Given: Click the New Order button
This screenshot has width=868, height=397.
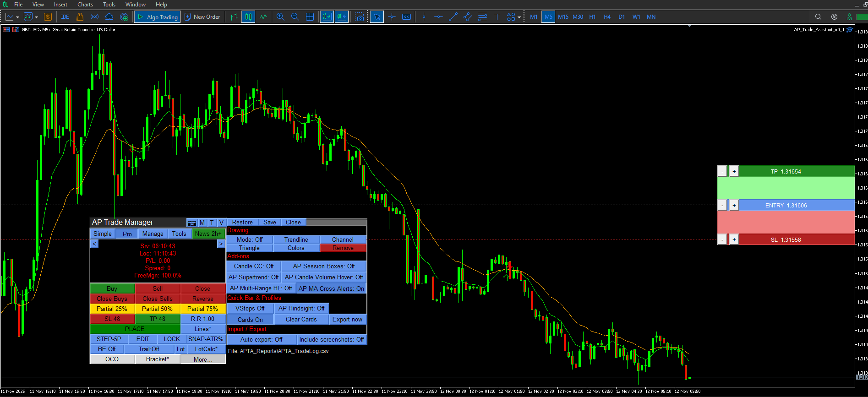Looking at the screenshot, I should click(202, 17).
